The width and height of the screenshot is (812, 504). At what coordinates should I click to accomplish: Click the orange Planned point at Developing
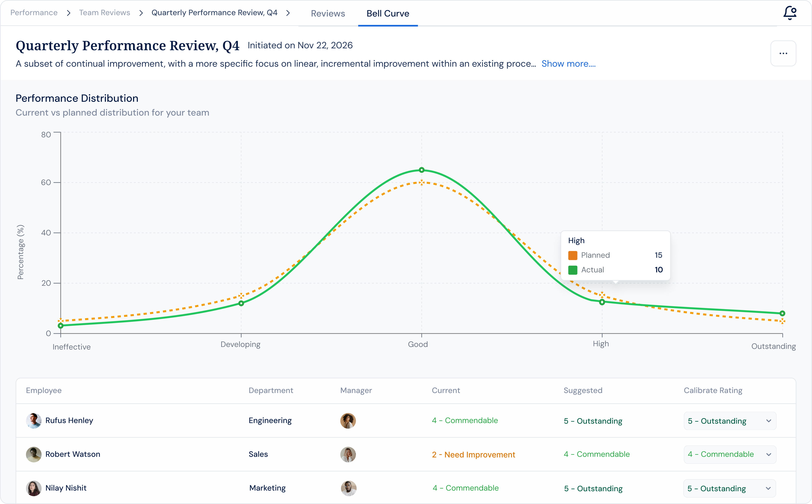241,296
